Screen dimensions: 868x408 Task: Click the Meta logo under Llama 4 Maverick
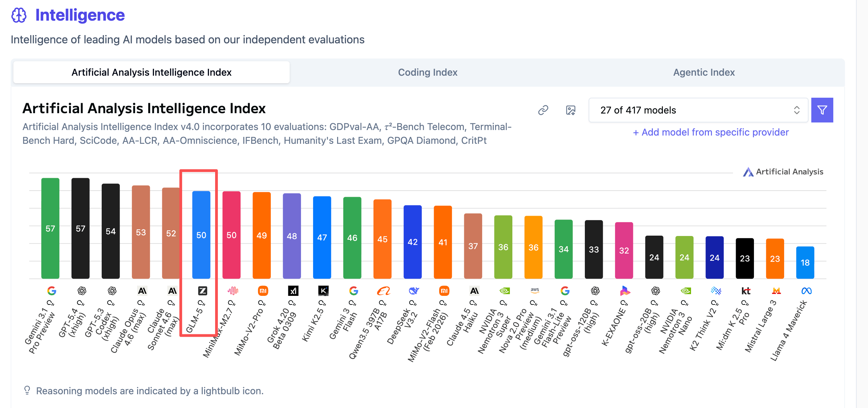pyautogui.click(x=806, y=291)
